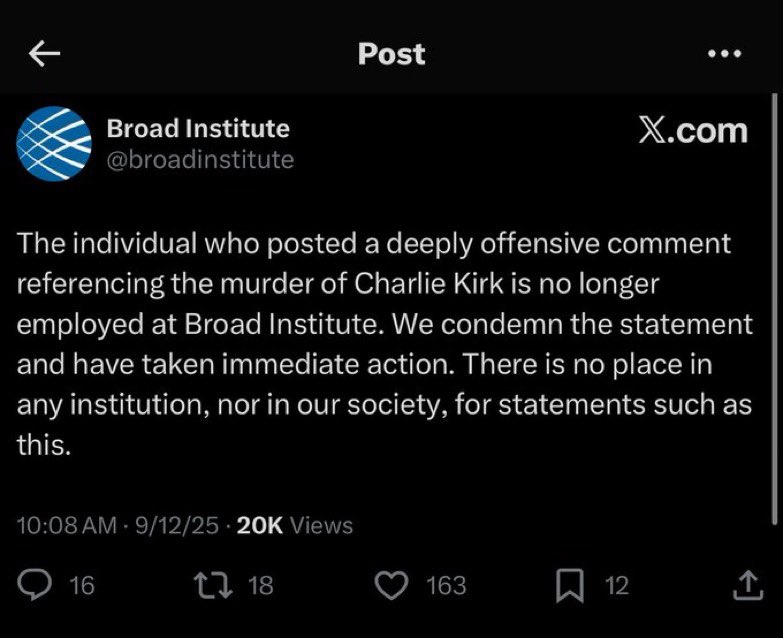Click the reply speech bubble icon
Image resolution: width=783 pixels, height=638 pixels.
pos(37,585)
